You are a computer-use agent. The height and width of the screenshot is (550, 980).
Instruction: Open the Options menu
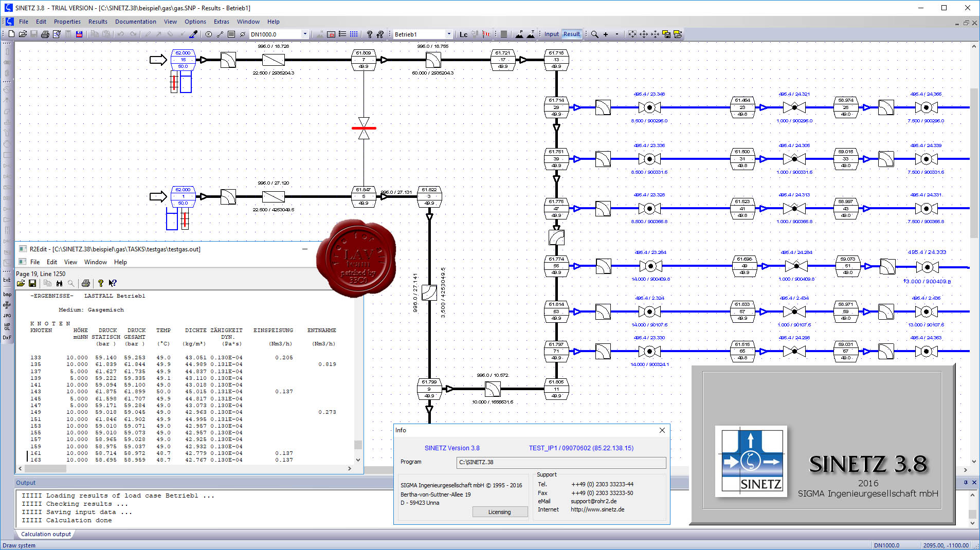(x=195, y=22)
